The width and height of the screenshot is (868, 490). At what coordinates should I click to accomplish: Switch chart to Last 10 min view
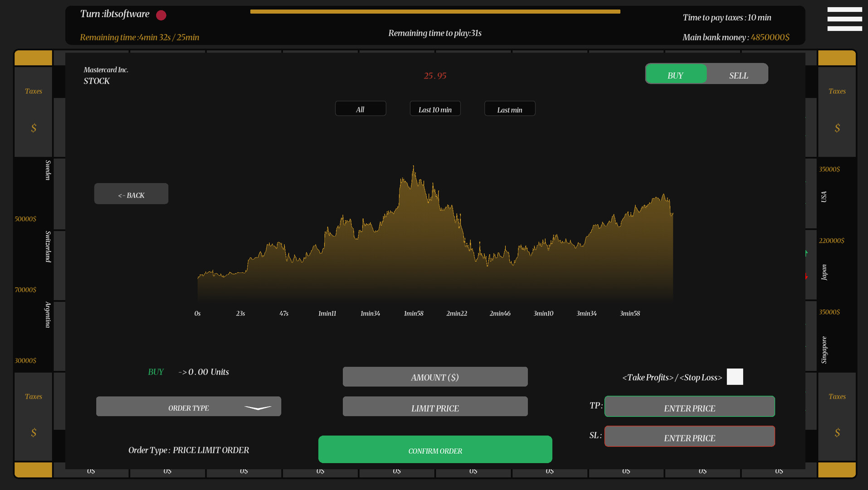click(x=434, y=108)
